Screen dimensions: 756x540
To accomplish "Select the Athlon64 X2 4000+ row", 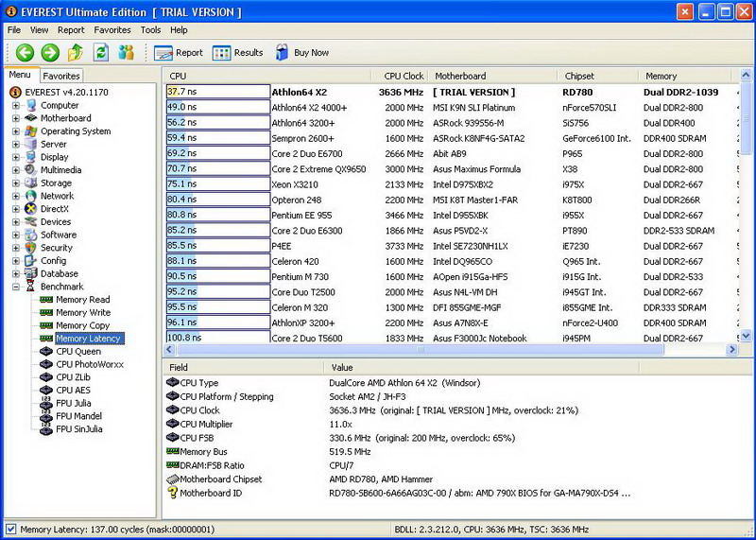I will 451,107.
